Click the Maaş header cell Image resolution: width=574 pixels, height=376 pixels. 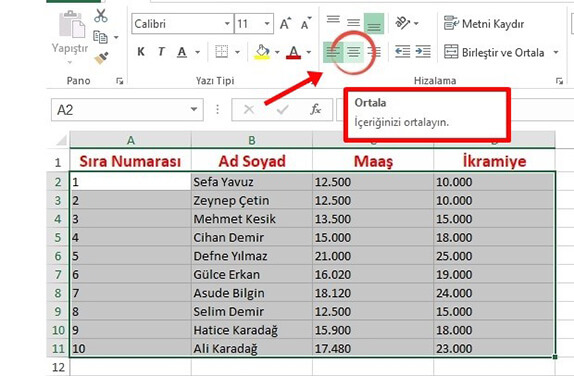(x=373, y=161)
